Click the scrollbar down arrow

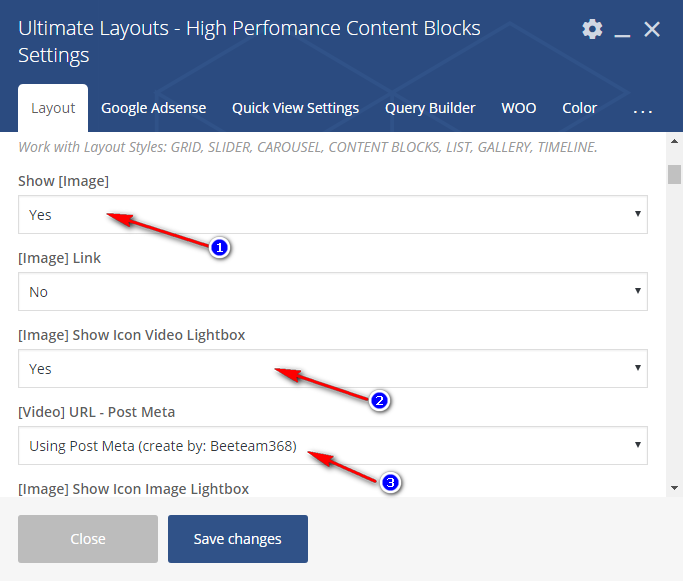pos(675,486)
